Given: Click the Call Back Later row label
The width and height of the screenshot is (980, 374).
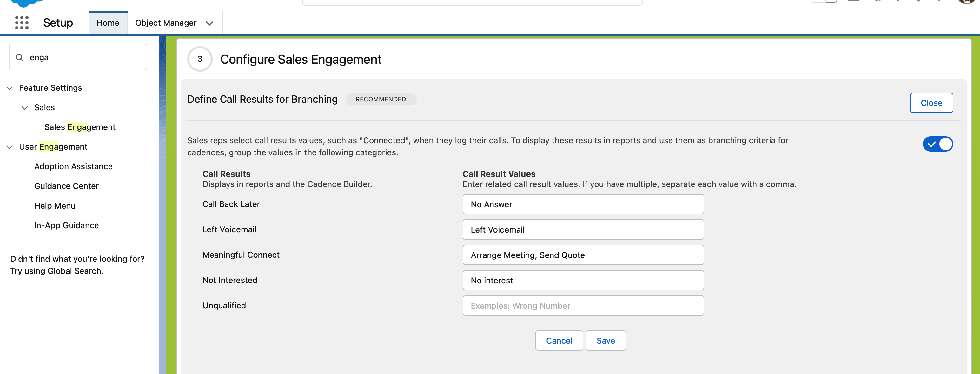Looking at the screenshot, I should coord(231,204).
